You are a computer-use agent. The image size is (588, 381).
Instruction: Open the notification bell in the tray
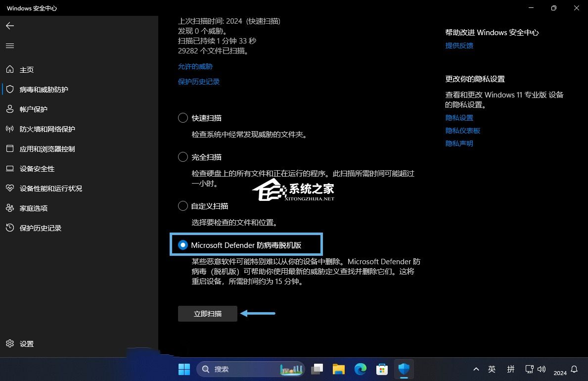[x=574, y=369]
